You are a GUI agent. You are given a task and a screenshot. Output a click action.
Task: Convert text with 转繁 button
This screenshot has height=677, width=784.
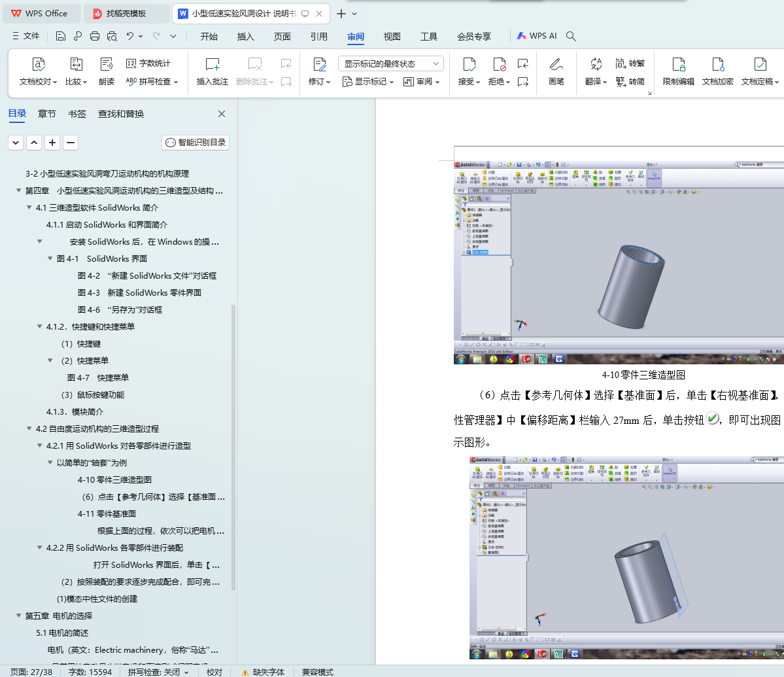pyautogui.click(x=630, y=63)
